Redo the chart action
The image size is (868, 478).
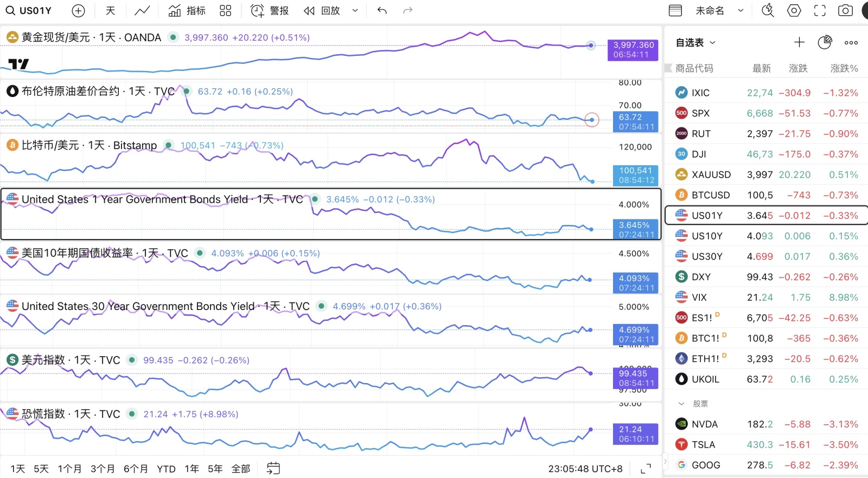(x=408, y=10)
